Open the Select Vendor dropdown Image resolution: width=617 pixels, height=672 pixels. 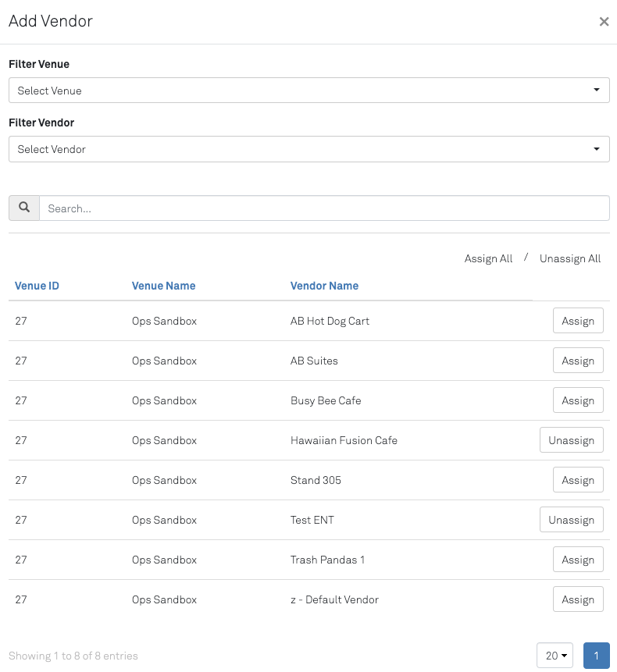point(308,149)
